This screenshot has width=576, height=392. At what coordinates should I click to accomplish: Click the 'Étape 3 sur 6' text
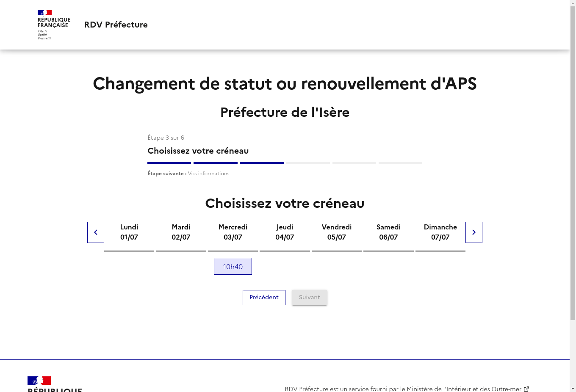click(x=166, y=138)
